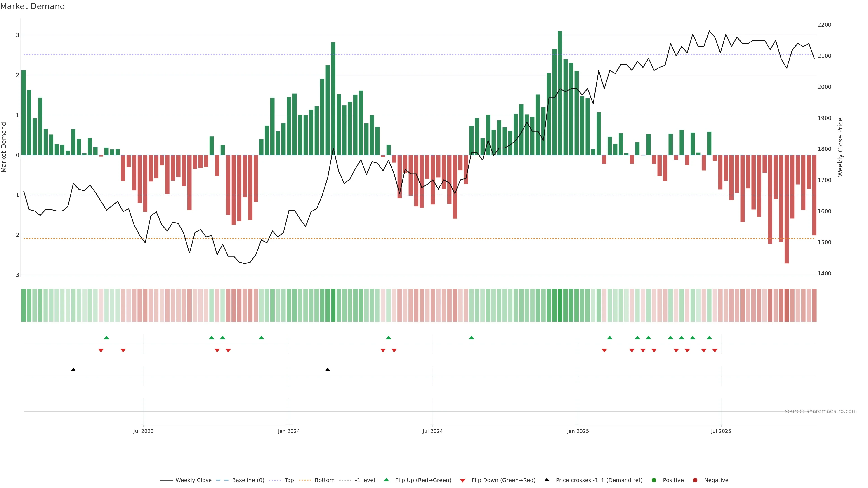Click the source: sharemaestro.com text
This screenshot has width=868, height=488.
(x=821, y=411)
